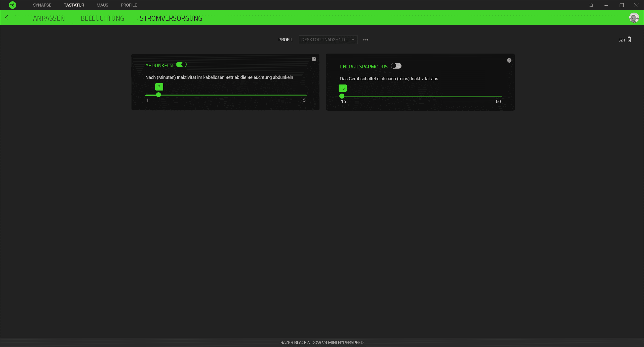The image size is (644, 347).
Task: Click the battery status icon
Action: tap(629, 40)
